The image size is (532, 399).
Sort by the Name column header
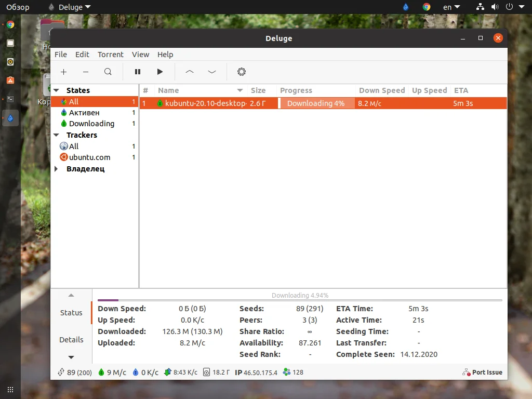tap(201, 90)
